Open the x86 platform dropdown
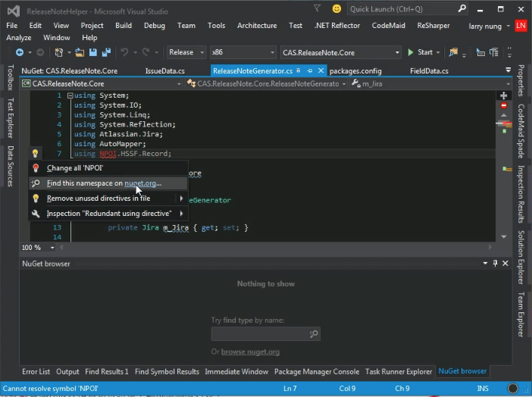532x397 pixels. point(243,52)
